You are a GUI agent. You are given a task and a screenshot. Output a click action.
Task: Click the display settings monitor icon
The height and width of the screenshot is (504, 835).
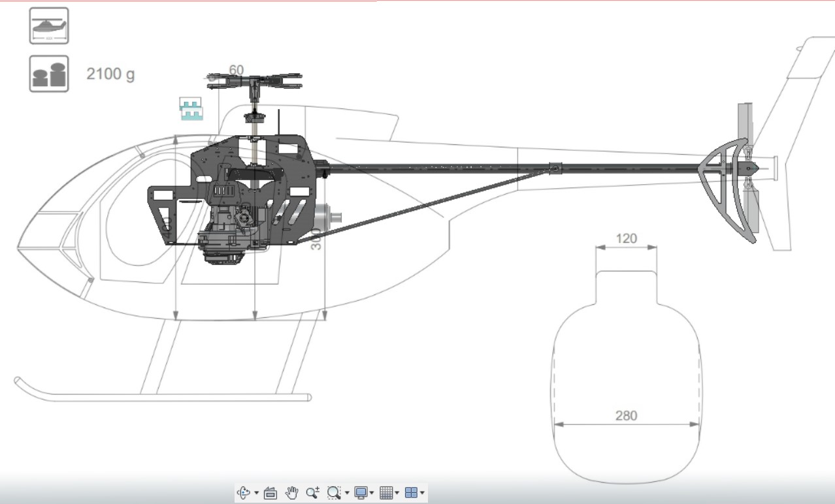[x=361, y=493]
